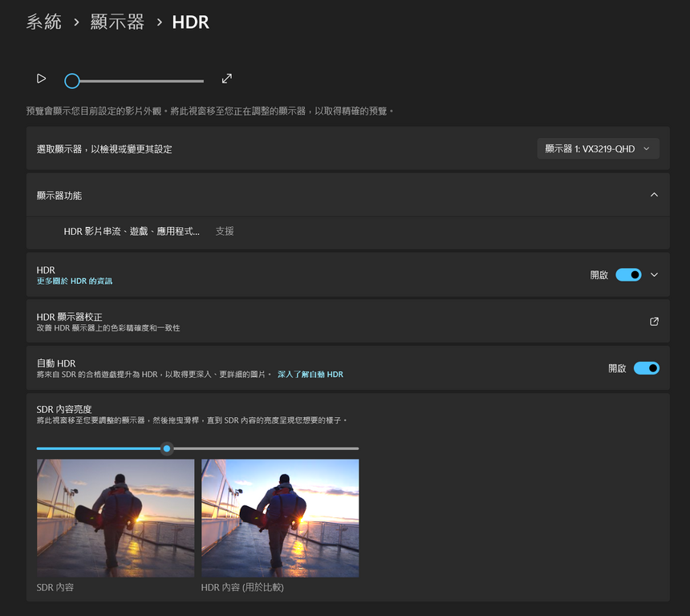Disable the 自動 HDR toggle
The height and width of the screenshot is (616, 690).
[x=646, y=368]
